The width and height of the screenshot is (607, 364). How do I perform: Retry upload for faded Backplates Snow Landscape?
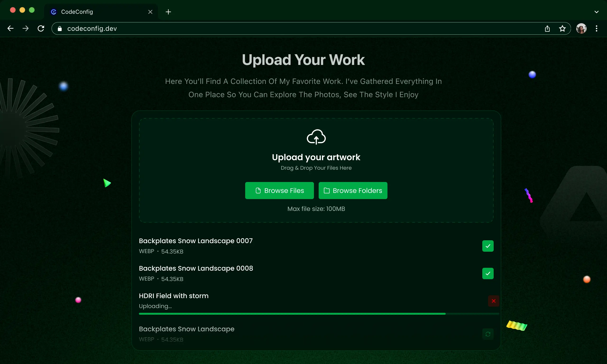[x=488, y=334]
